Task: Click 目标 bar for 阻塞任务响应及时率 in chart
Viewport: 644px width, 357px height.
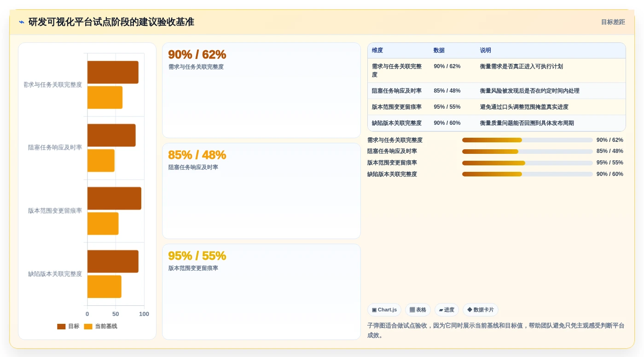Action: [111, 135]
